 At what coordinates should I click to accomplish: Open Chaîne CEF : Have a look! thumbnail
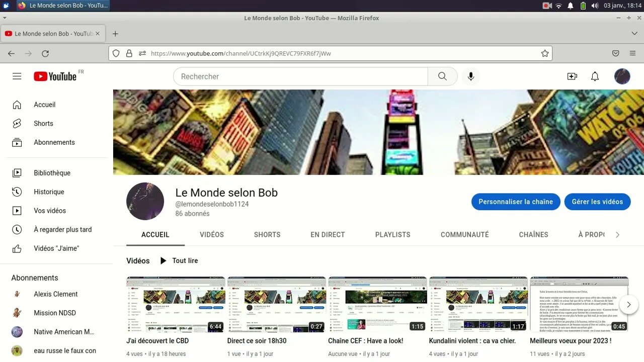[377, 304]
